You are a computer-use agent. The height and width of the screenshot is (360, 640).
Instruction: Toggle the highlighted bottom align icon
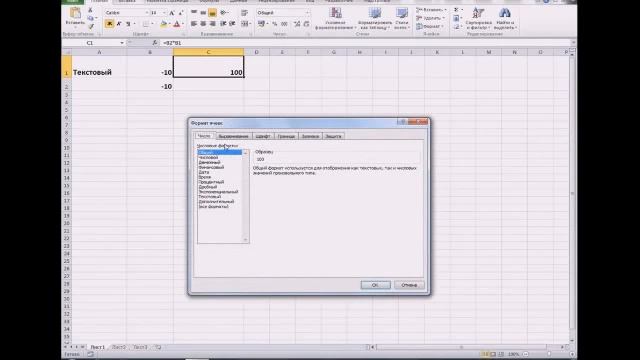click(212, 13)
